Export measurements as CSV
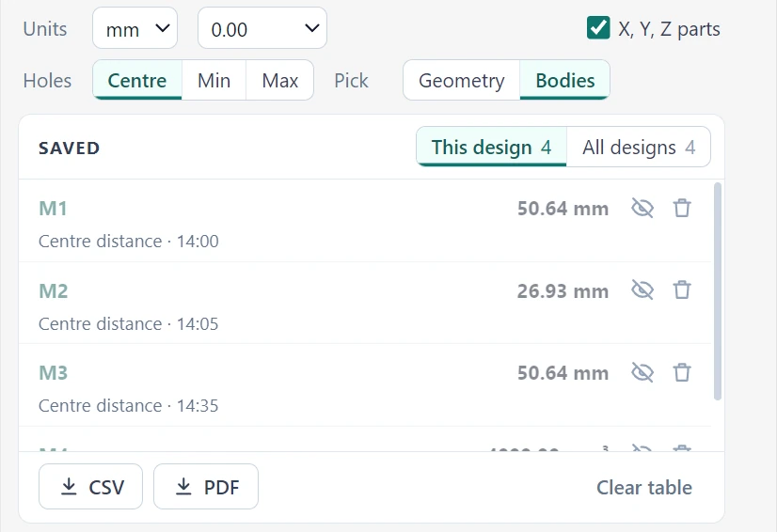777x532 pixels. pos(90,487)
